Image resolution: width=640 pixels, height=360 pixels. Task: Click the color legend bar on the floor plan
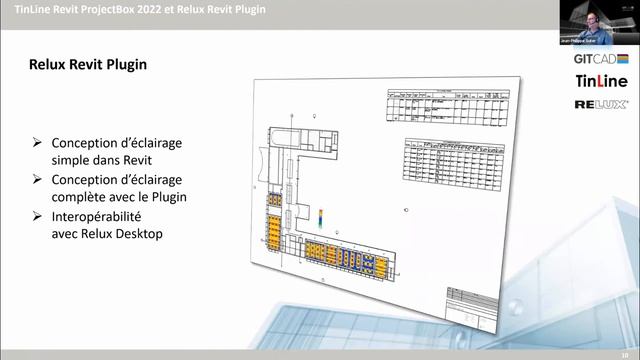[321, 218]
